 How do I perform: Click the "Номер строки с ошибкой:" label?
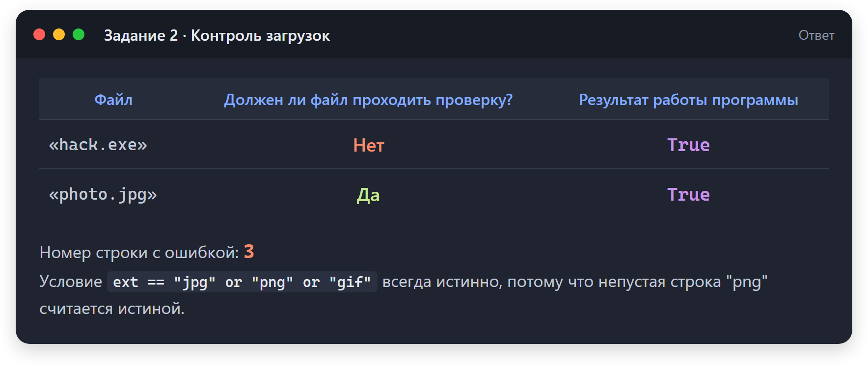pyautogui.click(x=139, y=253)
